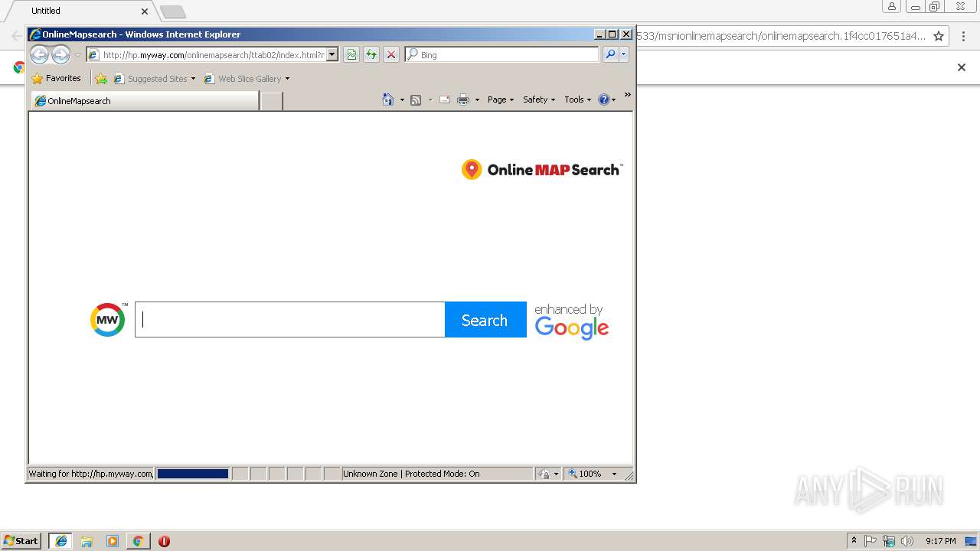
Task: Close the Chrome Untitled tab
Action: (145, 11)
